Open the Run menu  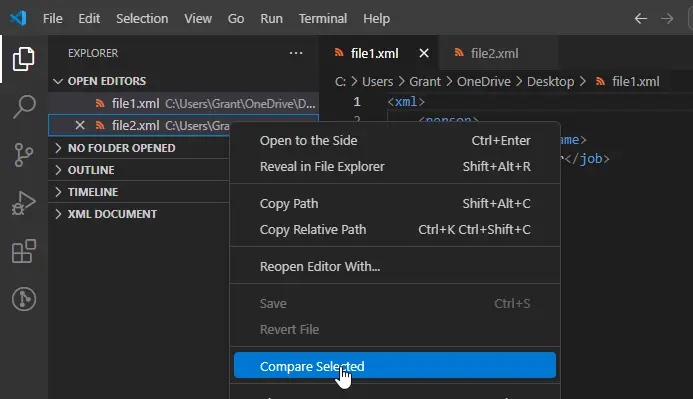point(271,19)
